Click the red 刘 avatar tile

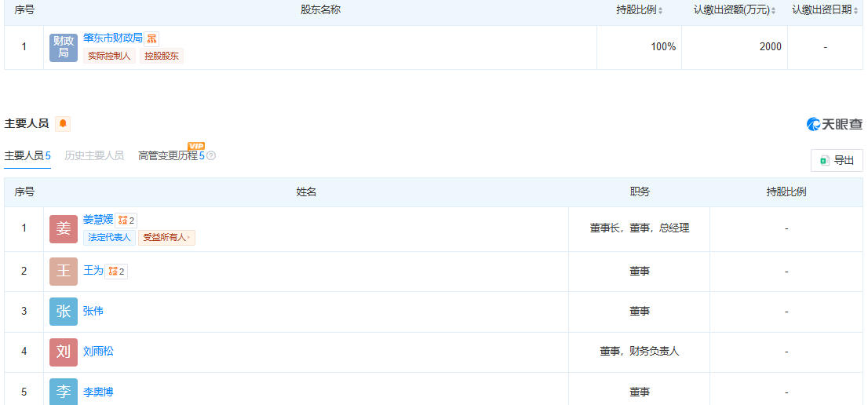(x=64, y=352)
